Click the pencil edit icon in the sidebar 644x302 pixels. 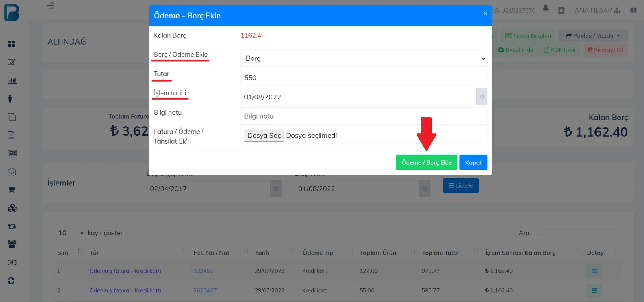11,62
